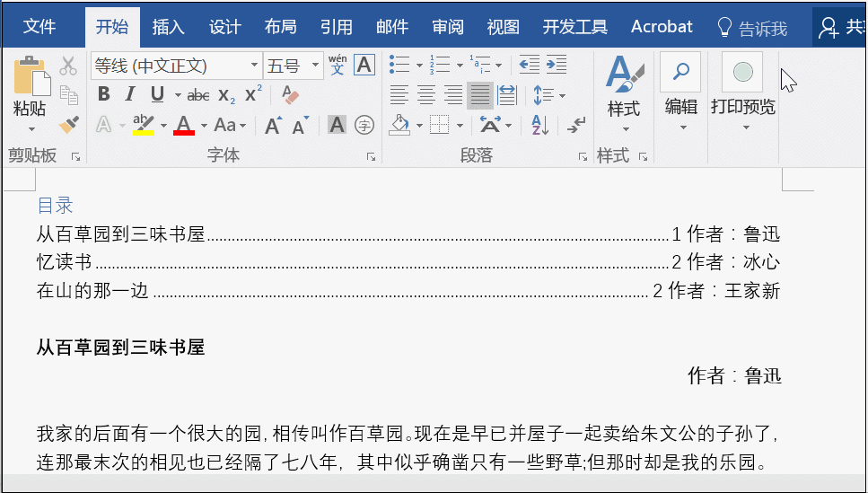The height and width of the screenshot is (493, 868).
Task: Switch to the Layout (布局) tab
Action: (280, 27)
